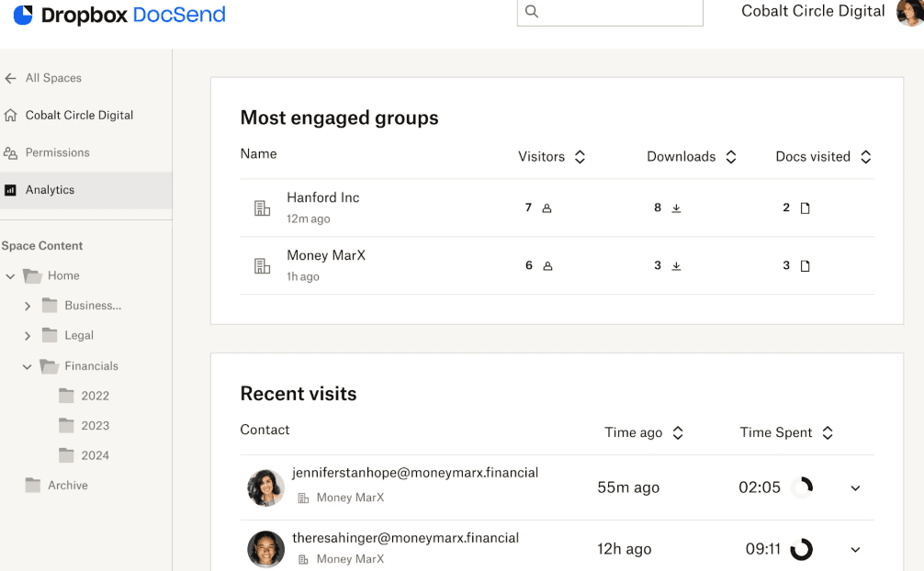Screen dimensions: 924x571
Task: Select Analytics in the sidebar
Action: coord(50,190)
